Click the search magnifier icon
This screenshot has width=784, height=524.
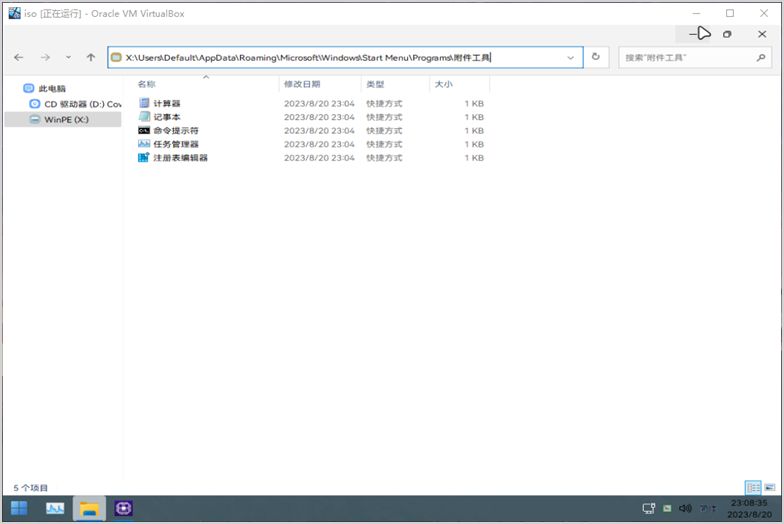point(760,58)
